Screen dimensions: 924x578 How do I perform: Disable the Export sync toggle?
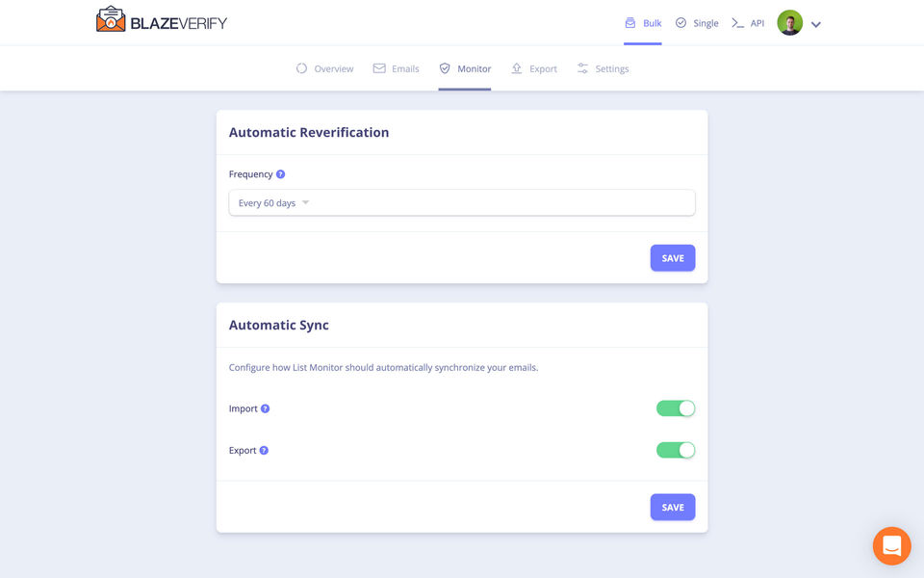tap(676, 450)
